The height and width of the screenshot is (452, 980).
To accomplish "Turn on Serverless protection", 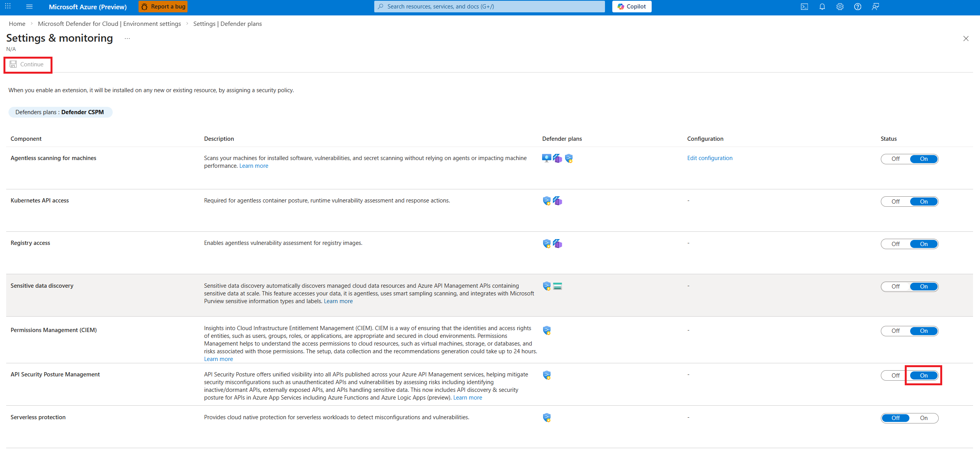I will click(923, 418).
